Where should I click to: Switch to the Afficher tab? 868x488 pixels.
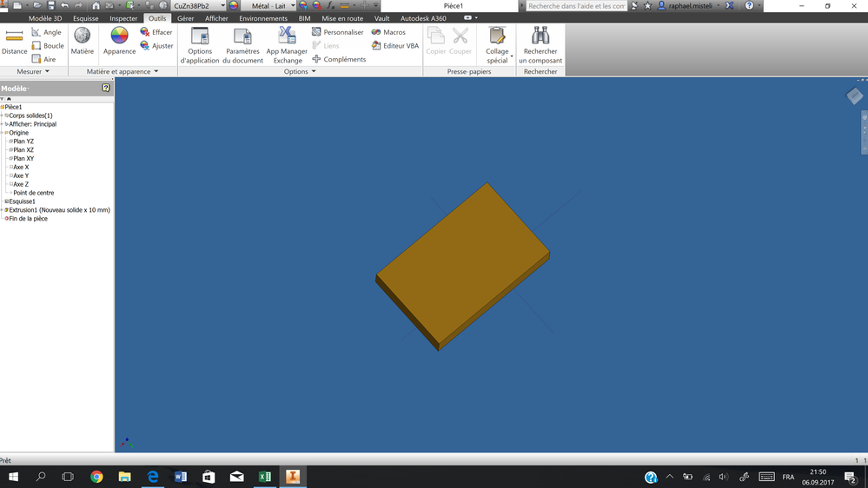[x=216, y=18]
